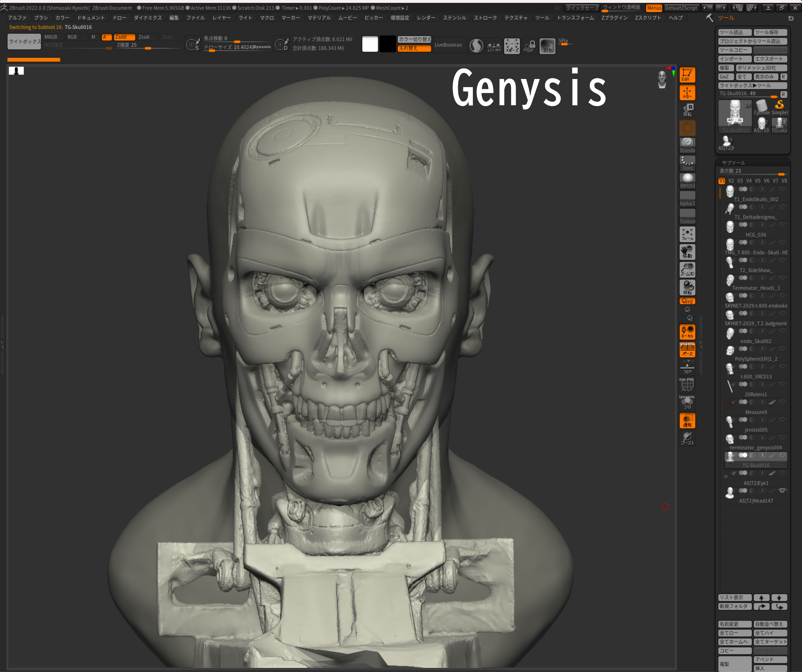Select subtool jenisis005
Viewport: 802px width, 672px height.
click(755, 425)
